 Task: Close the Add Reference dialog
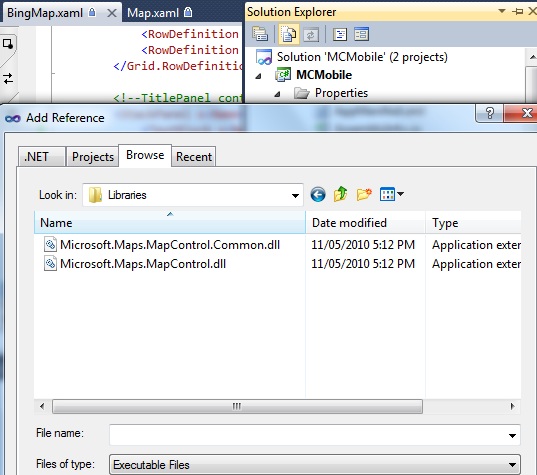coord(521,113)
